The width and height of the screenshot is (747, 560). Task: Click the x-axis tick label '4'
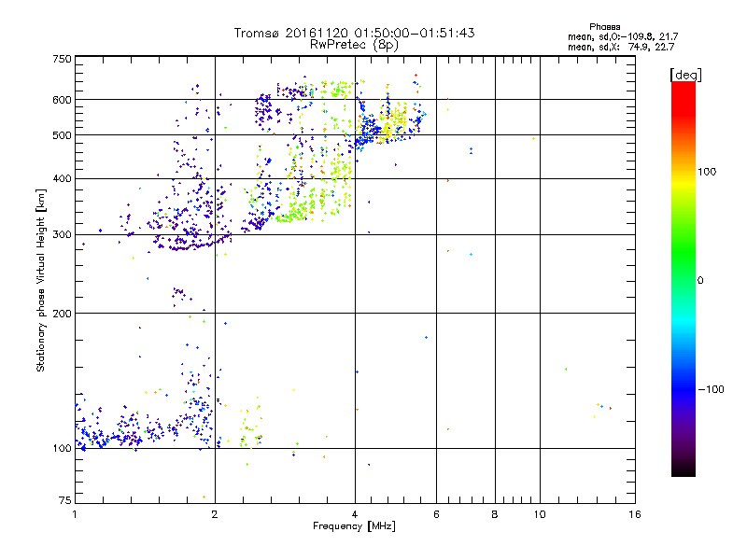[x=355, y=514]
